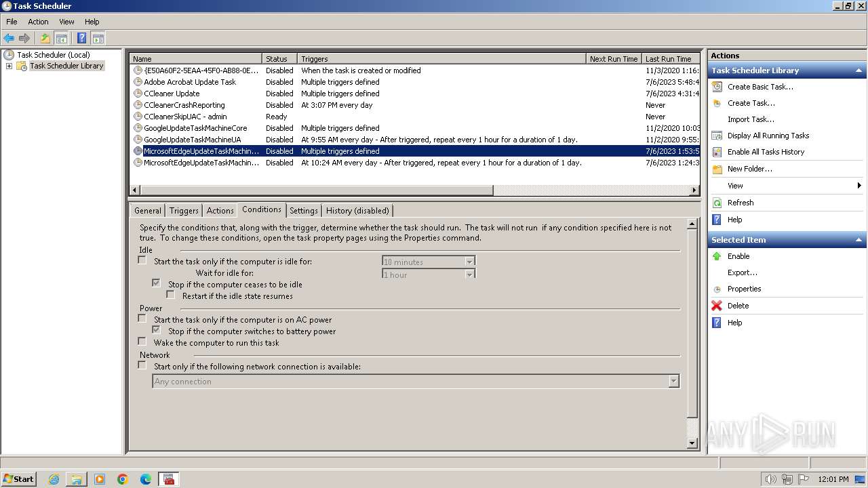Select the GoogleUpdateTaskMachineCore task row

[414, 128]
